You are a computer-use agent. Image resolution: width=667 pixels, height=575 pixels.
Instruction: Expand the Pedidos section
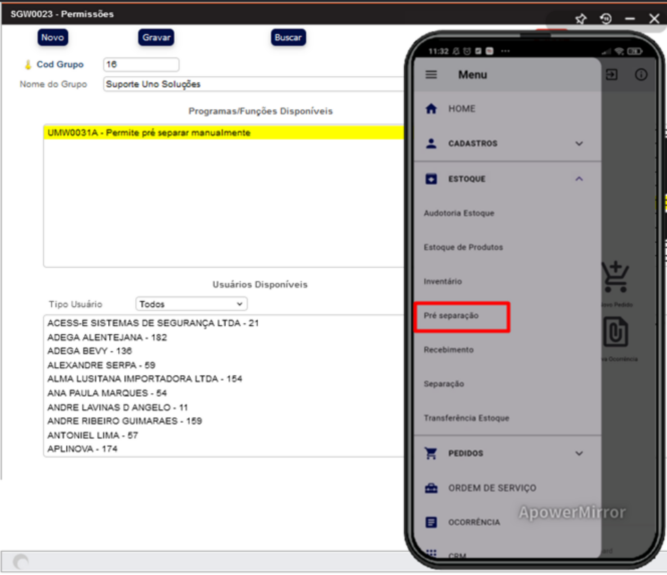coord(579,454)
